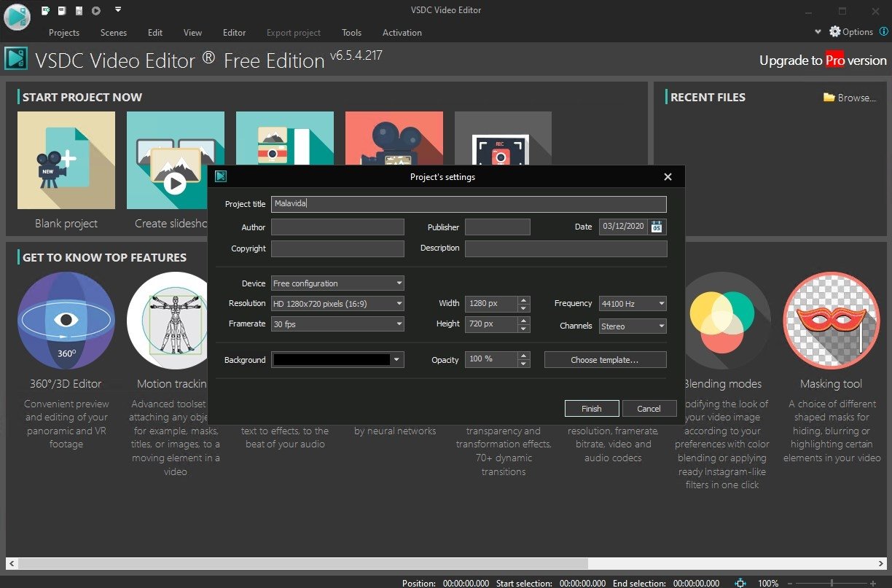Open the Frequency dropdown

[633, 303]
